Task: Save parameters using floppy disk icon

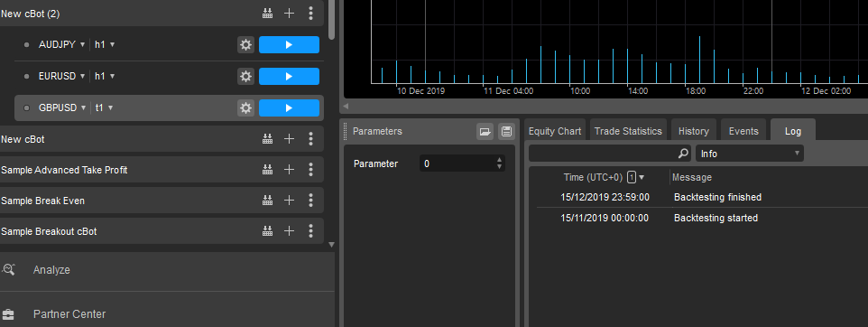Action: pos(505,131)
